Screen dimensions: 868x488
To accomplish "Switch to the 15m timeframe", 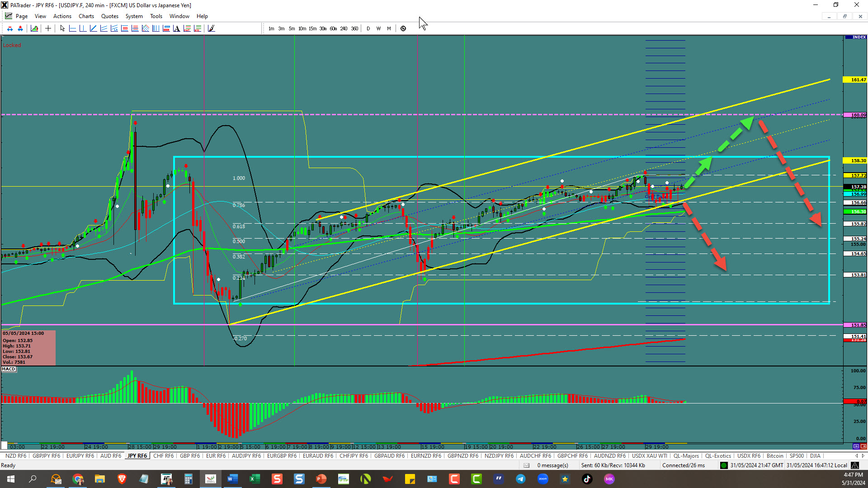I will click(x=312, y=28).
